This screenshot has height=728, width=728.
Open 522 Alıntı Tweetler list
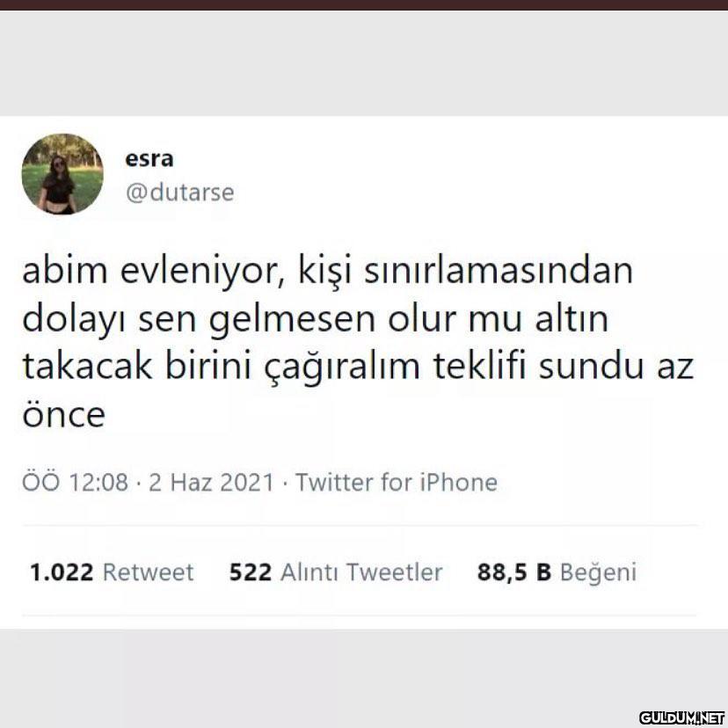click(x=336, y=572)
